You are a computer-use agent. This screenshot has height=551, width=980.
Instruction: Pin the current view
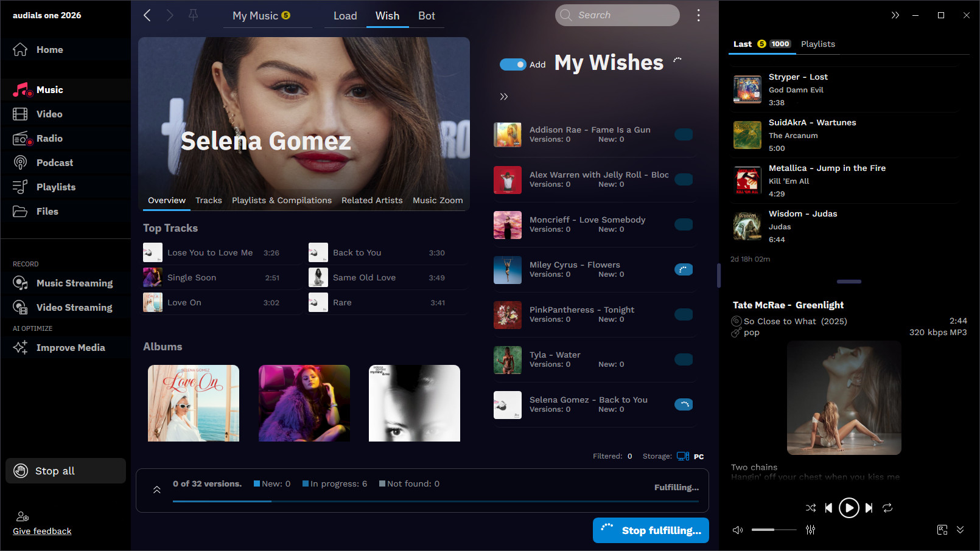[x=194, y=15]
